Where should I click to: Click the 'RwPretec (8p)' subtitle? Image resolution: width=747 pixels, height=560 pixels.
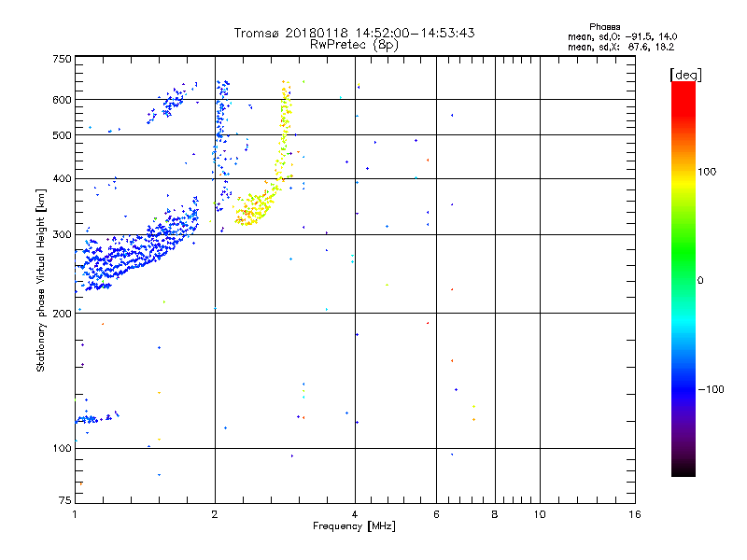tap(354, 45)
